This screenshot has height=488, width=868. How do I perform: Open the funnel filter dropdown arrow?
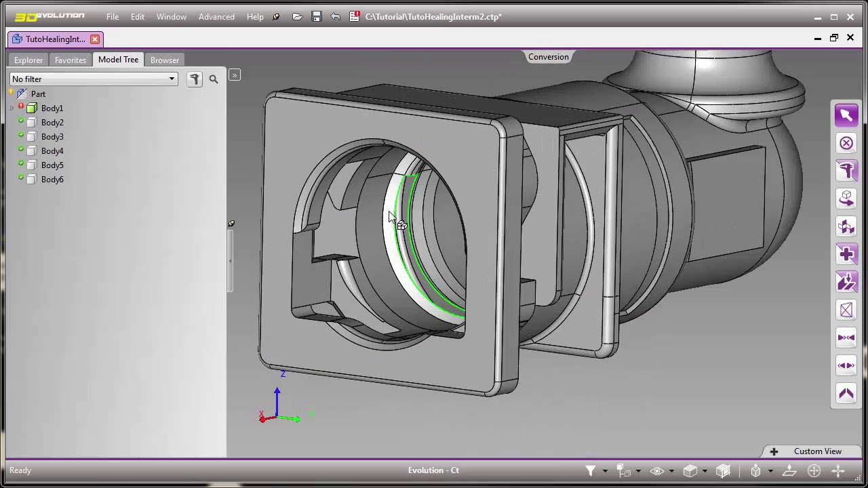point(605,471)
